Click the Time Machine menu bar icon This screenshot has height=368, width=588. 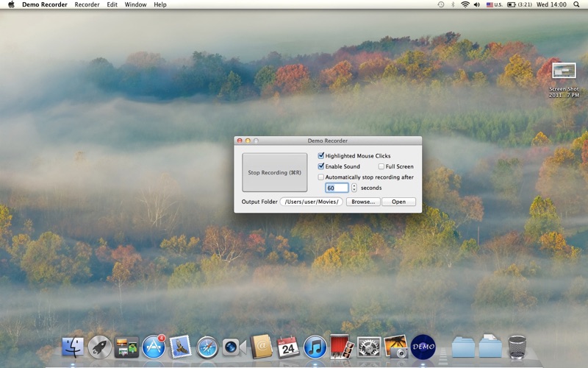441,4
